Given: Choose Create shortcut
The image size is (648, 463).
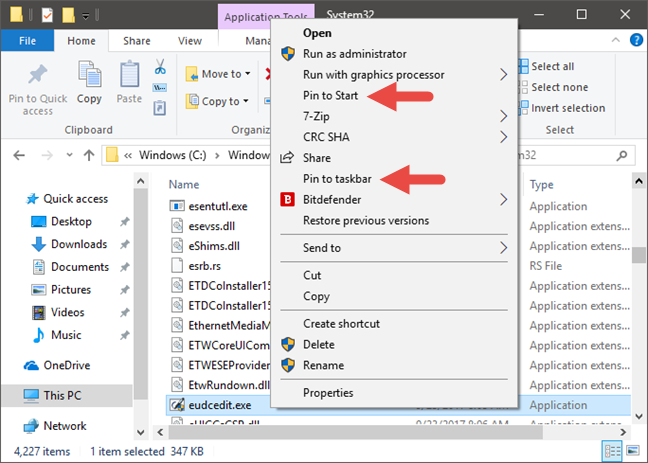Looking at the screenshot, I should tap(341, 324).
